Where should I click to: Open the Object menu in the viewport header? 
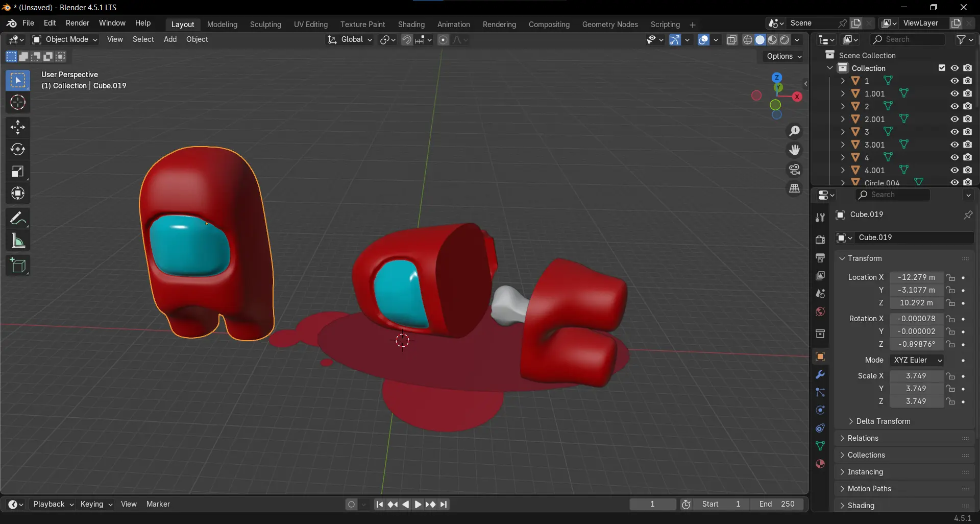[197, 39]
